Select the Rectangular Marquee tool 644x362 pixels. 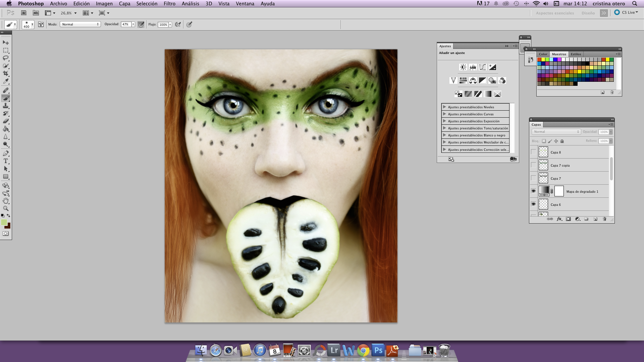pos(6,50)
